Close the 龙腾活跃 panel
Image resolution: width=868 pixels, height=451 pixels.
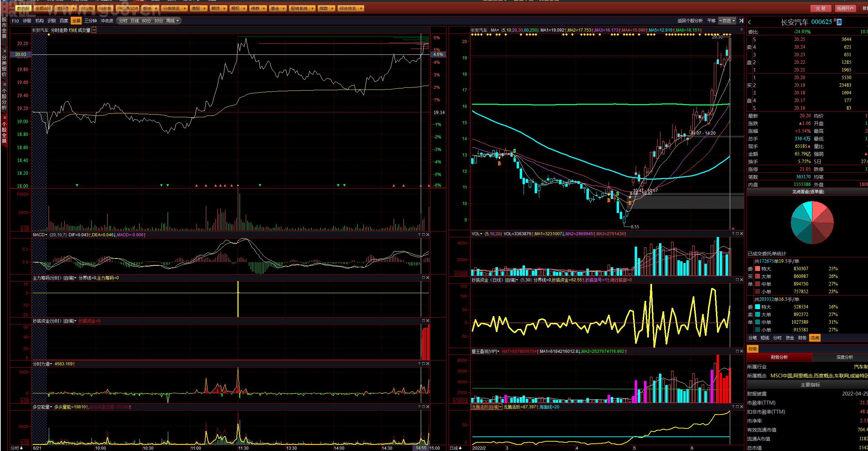tap(742, 407)
